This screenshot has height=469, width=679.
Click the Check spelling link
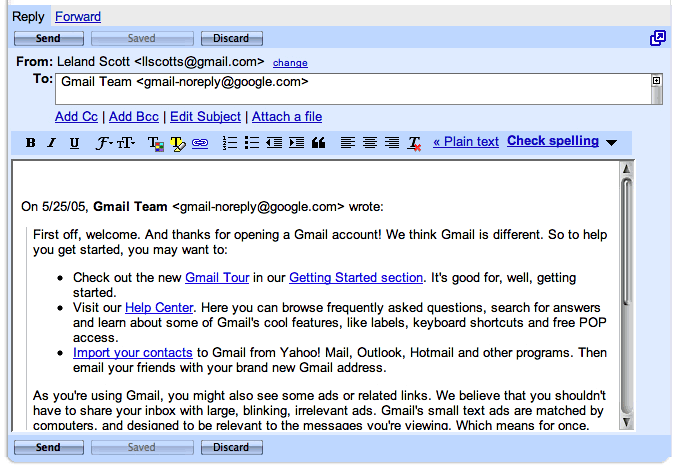click(553, 141)
